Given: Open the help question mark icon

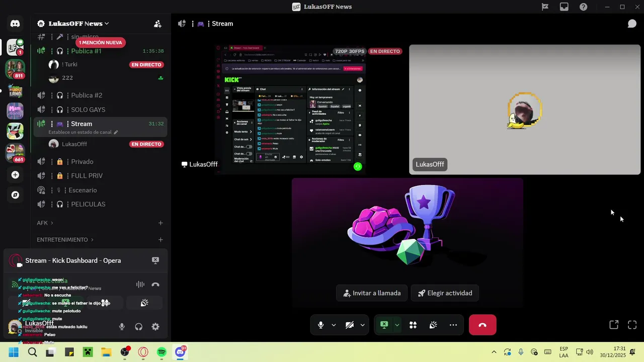Looking at the screenshot, I should pyautogui.click(x=583, y=7).
